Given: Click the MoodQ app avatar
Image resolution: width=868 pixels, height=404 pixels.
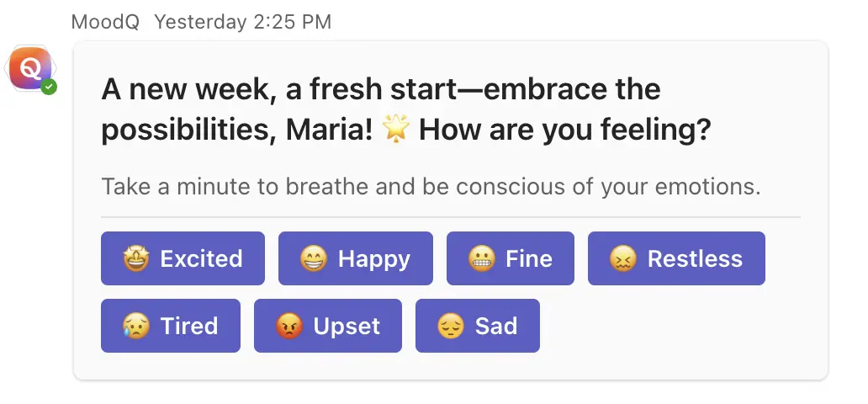Looking at the screenshot, I should pyautogui.click(x=29, y=68).
